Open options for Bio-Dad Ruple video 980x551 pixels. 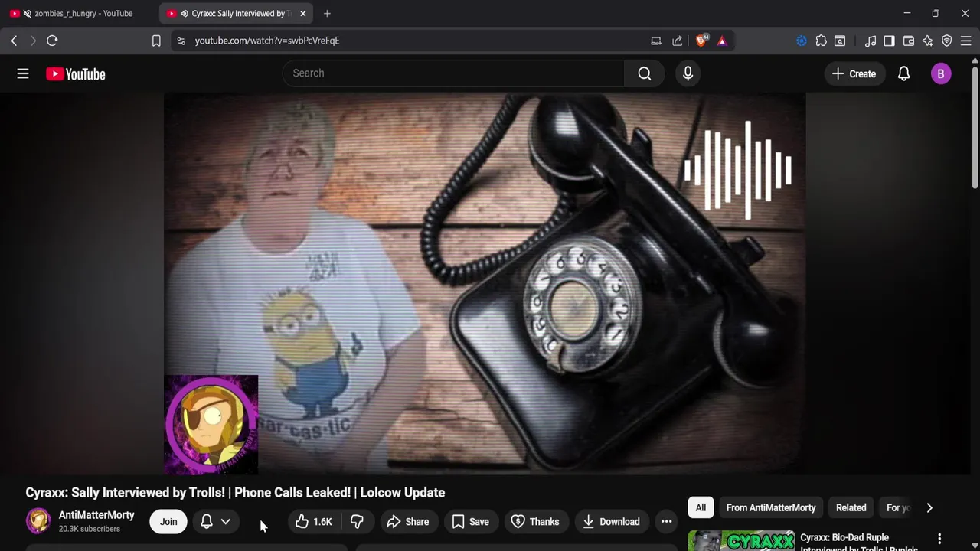pos(939,539)
